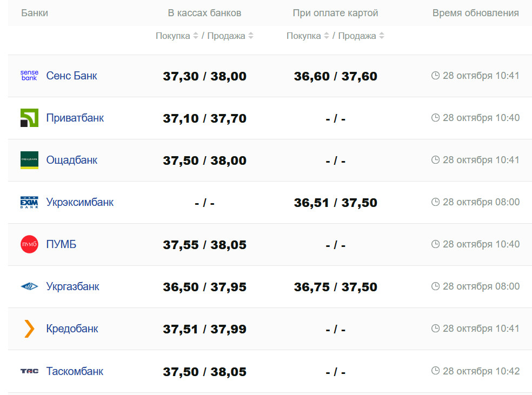Open the Сенс Банк link
Image resolution: width=532 pixels, height=395 pixels.
click(72, 76)
